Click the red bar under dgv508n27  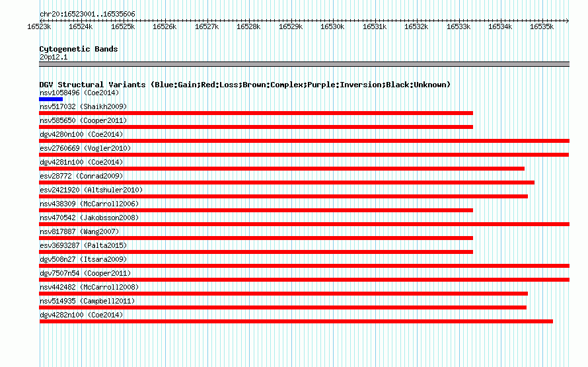304,266
